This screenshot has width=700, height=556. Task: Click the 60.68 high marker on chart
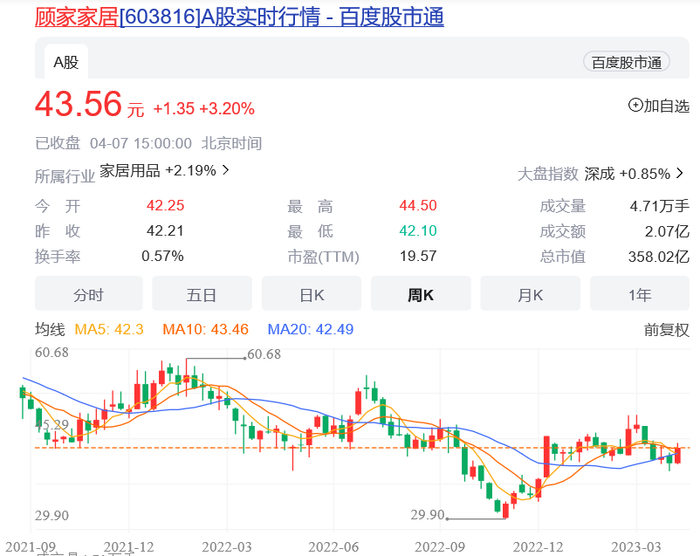264,354
